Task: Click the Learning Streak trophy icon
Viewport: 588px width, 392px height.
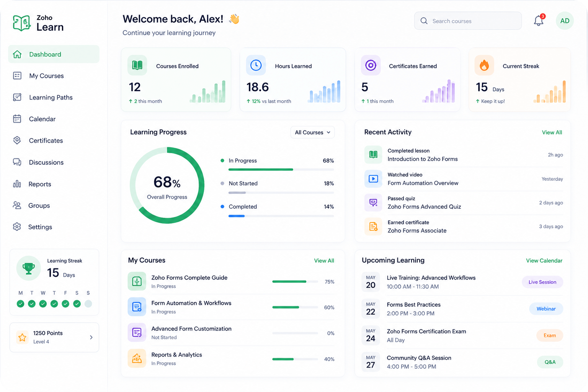Action: click(29, 268)
